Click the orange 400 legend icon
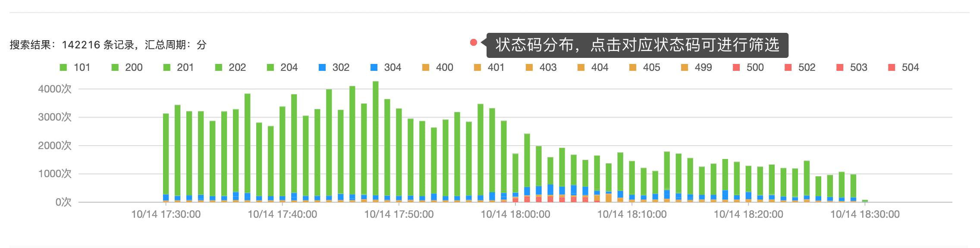This screenshot has width=980, height=248. [426, 67]
